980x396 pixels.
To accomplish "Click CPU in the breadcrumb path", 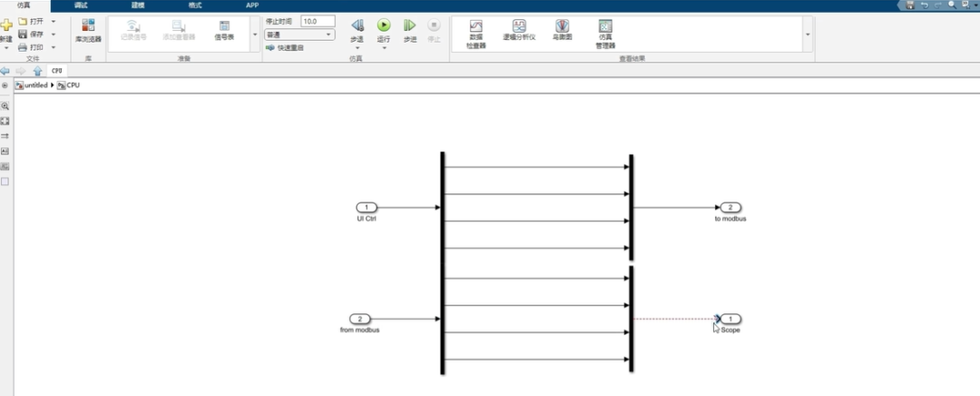I will pyautogui.click(x=73, y=85).
